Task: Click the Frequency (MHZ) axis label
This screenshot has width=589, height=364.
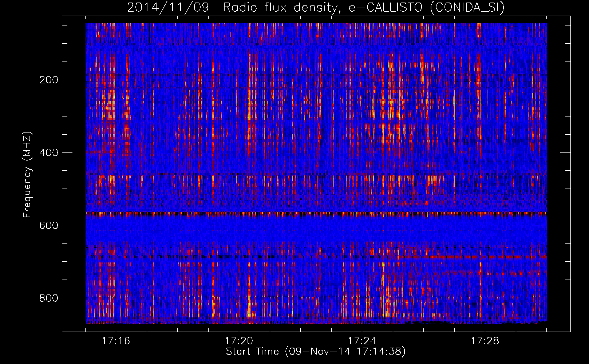Action: 28,175
